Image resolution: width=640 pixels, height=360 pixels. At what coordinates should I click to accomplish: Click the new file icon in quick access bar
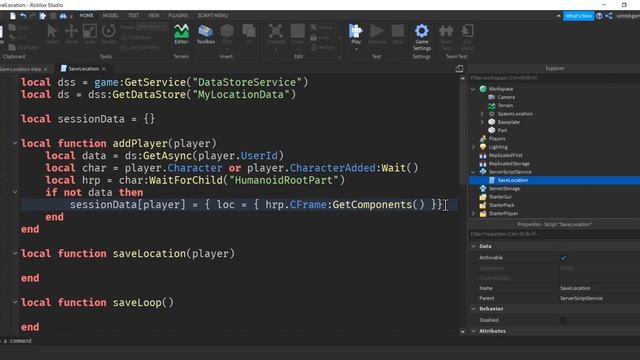tap(13, 16)
